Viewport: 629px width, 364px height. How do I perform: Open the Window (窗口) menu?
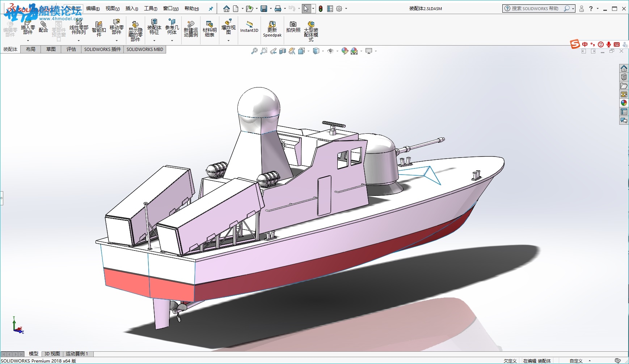[171, 9]
